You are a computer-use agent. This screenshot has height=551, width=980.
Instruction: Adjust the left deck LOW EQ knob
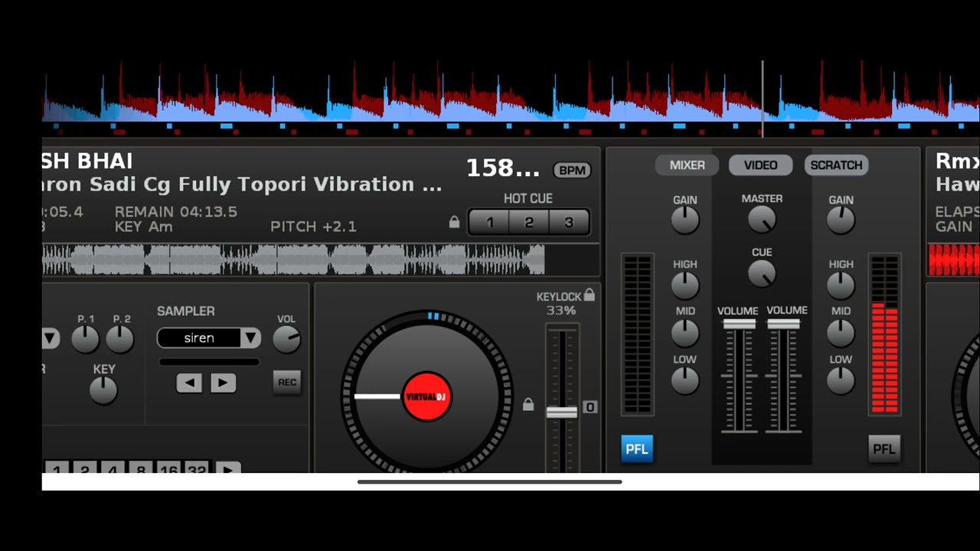tap(685, 380)
